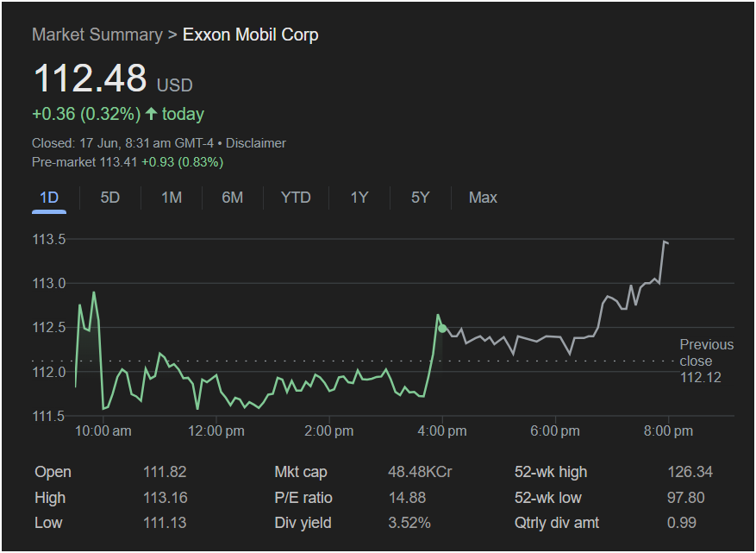This screenshot has width=756, height=553.
Task: Switch to the 5Y tab
Action: [x=420, y=198]
